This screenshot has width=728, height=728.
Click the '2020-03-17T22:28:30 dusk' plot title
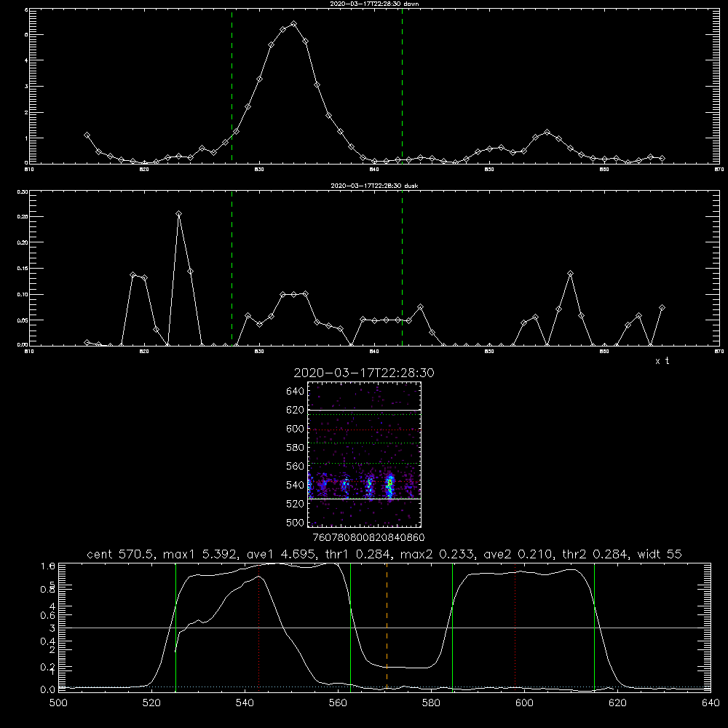coord(374,186)
